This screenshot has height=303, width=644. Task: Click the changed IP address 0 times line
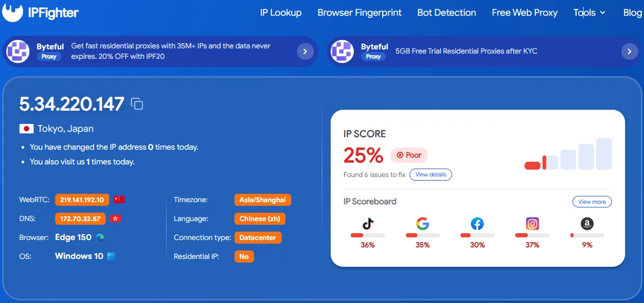click(x=114, y=147)
